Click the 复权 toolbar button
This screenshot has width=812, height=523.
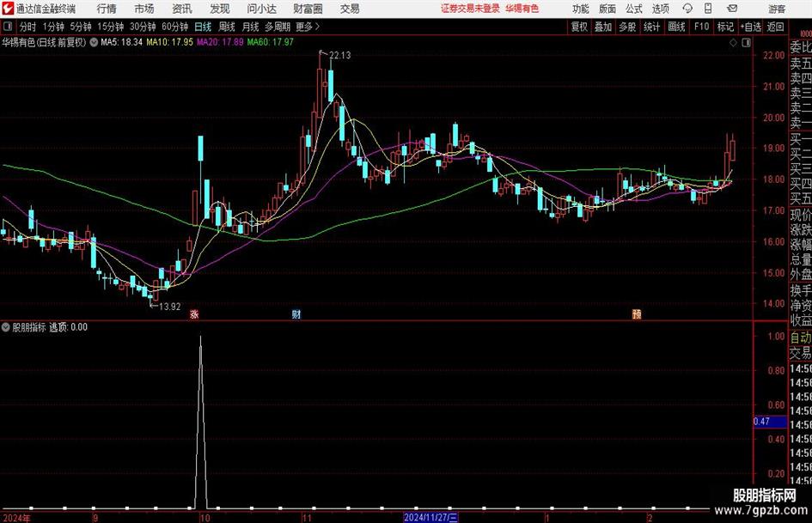pos(579,27)
